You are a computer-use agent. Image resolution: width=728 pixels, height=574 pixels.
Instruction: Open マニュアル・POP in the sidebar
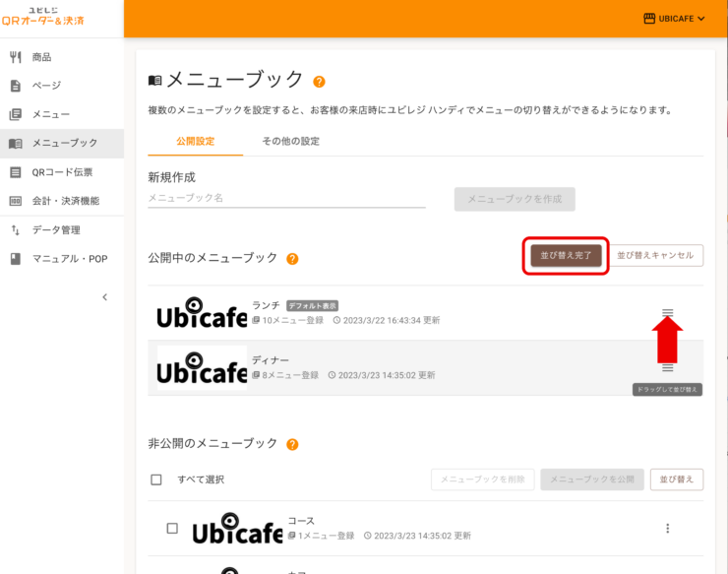pyautogui.click(x=62, y=259)
